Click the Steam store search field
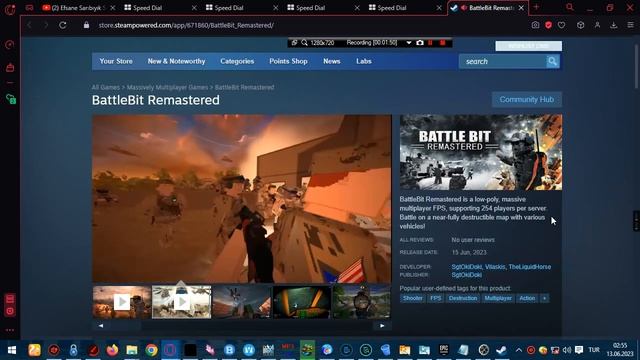640x360 pixels. click(503, 61)
